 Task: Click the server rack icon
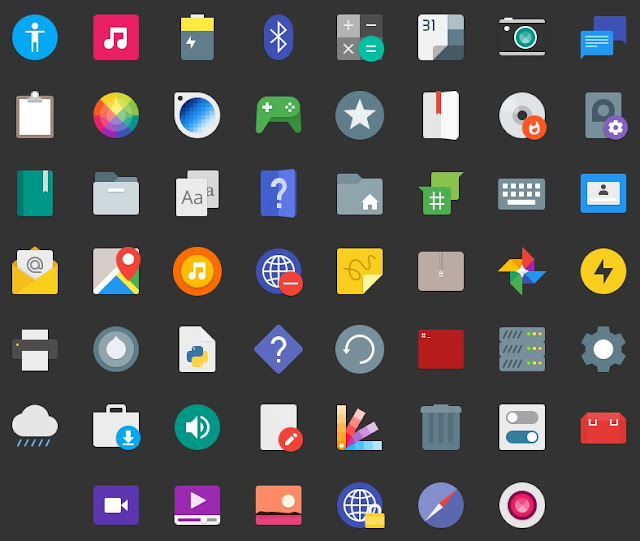pos(522,349)
